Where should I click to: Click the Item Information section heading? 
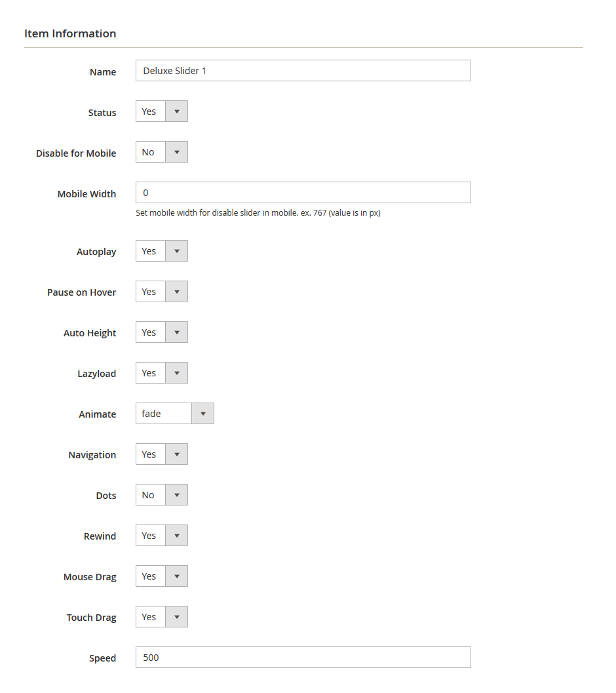(70, 33)
